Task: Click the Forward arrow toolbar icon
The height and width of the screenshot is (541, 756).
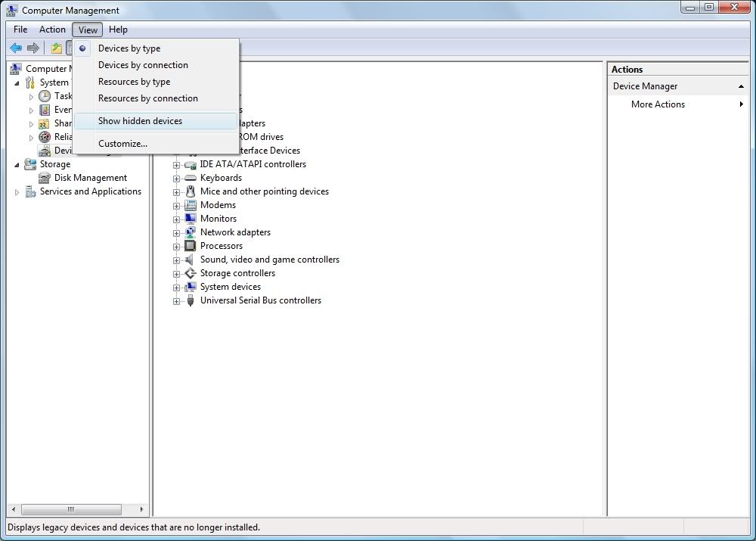Action: [x=33, y=48]
